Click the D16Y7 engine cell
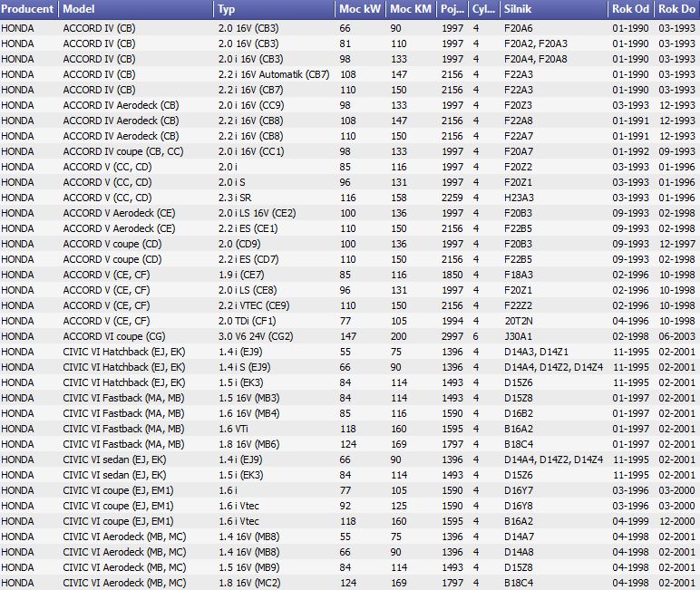This screenshot has height=590, width=700. tap(519, 490)
